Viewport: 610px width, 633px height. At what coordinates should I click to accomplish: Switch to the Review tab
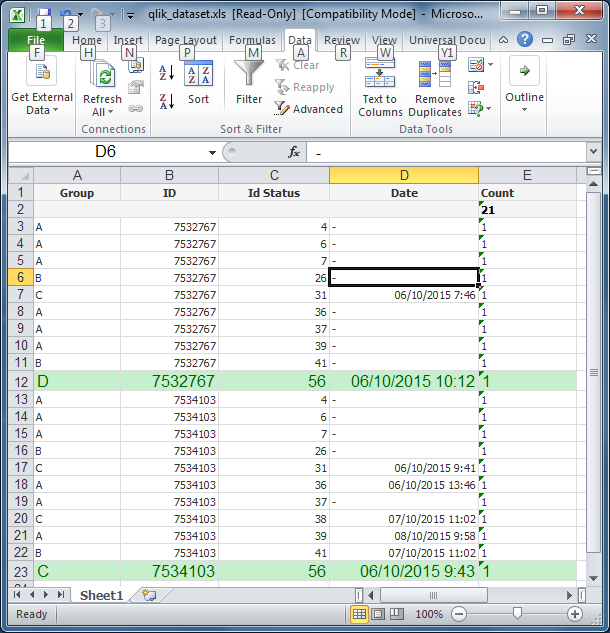(x=342, y=40)
